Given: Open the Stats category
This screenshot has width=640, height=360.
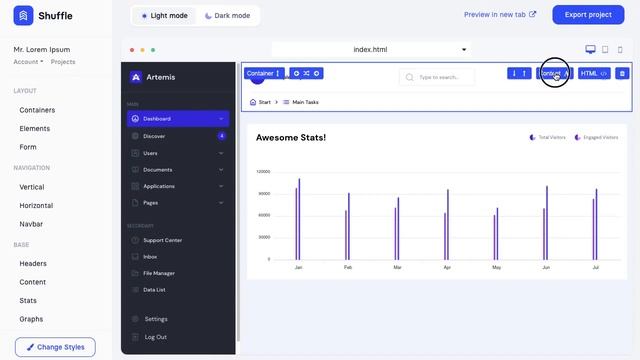Looking at the screenshot, I should [x=28, y=300].
